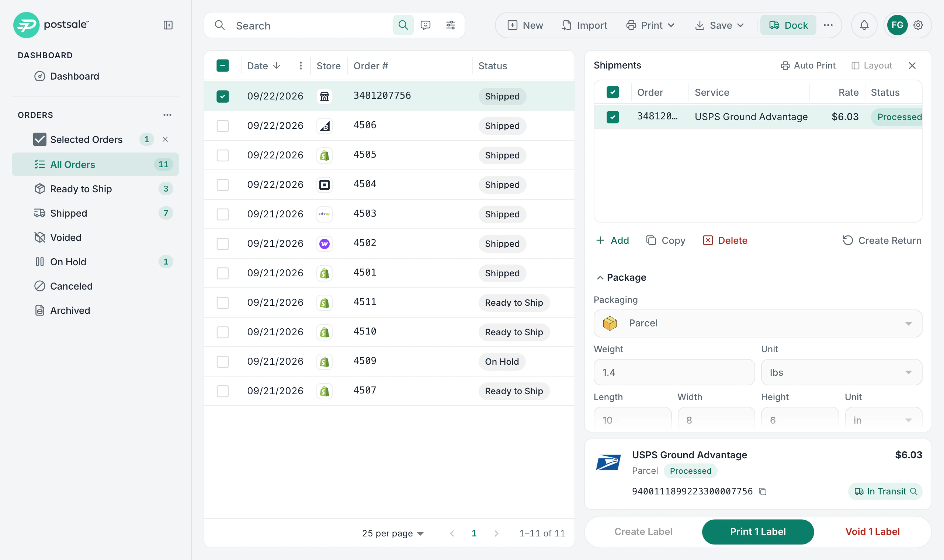Go to the Shipped orders view
The image size is (944, 560).
pos(95,213)
